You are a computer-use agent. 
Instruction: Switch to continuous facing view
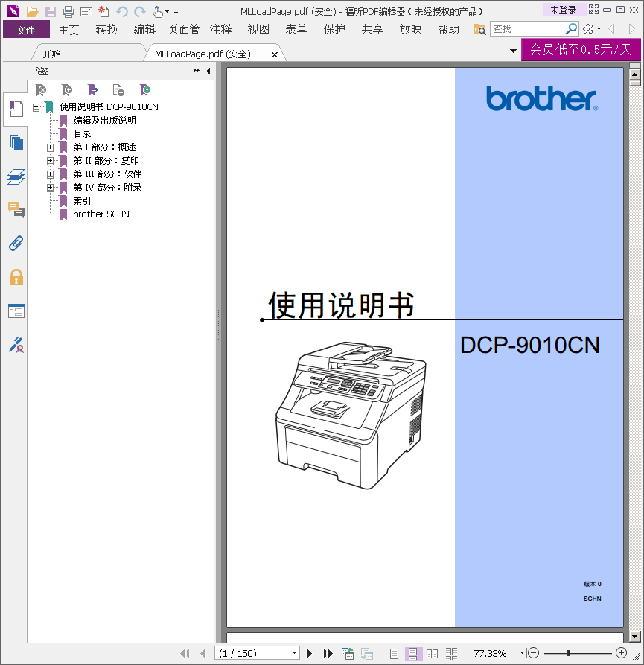point(451,654)
